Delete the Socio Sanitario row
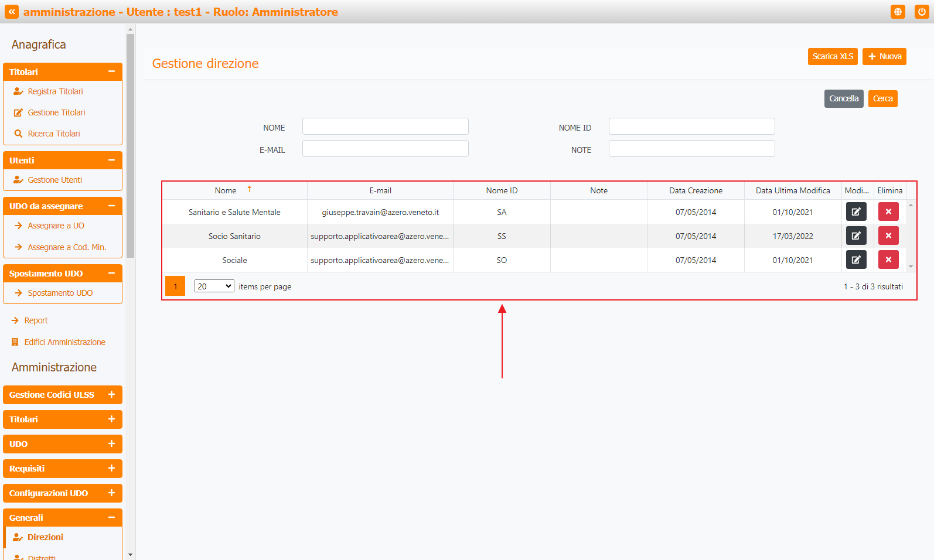The height and width of the screenshot is (560, 934). [888, 236]
